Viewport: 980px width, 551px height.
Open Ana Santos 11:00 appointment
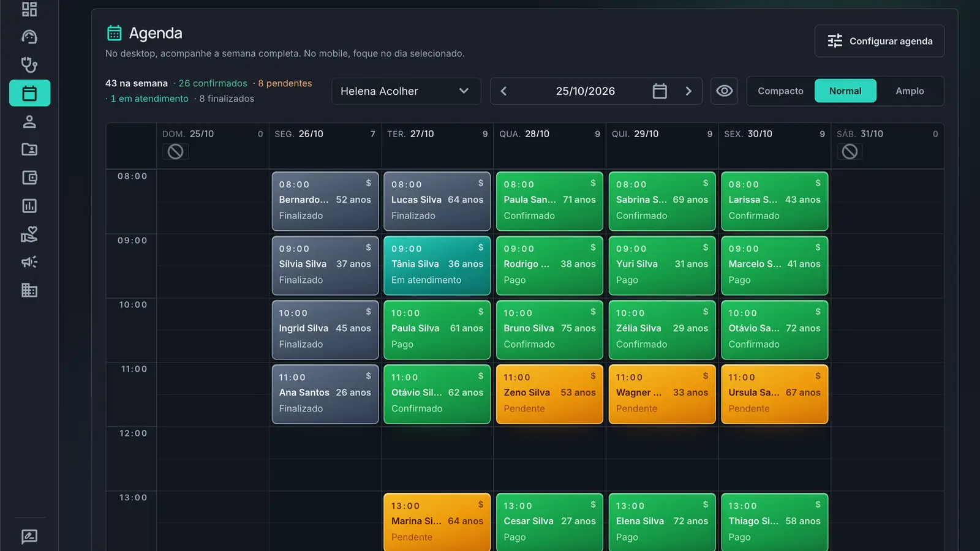(325, 394)
